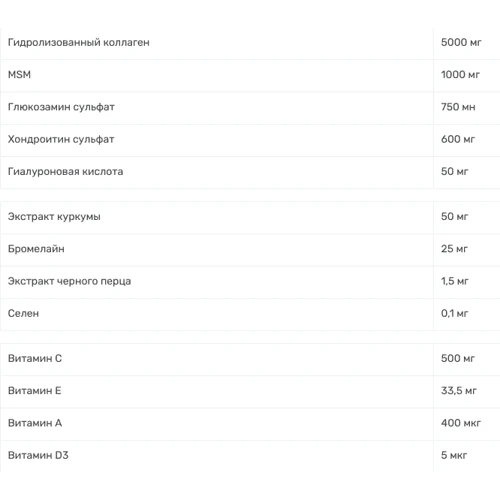This screenshot has height=500, width=500.
Task: Select the Бромелайн ingredient name
Action: pyautogui.click(x=36, y=249)
